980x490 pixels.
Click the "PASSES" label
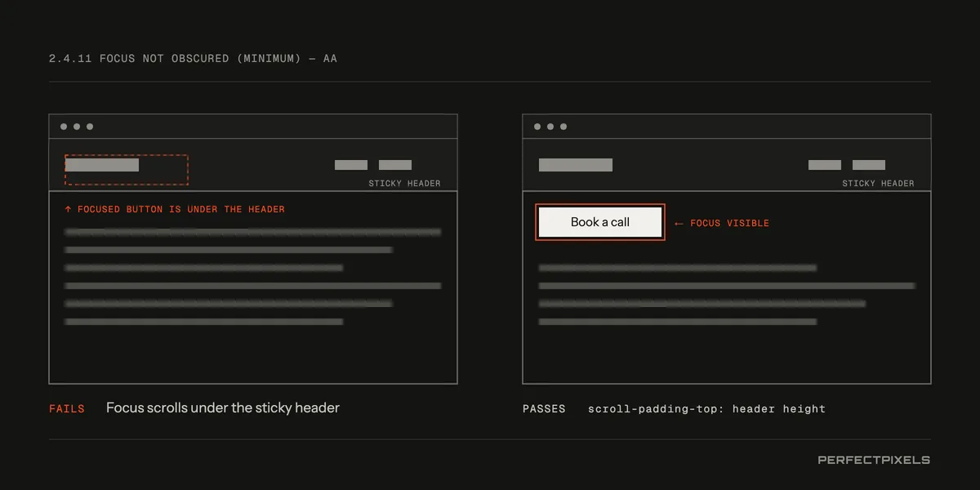[544, 408]
